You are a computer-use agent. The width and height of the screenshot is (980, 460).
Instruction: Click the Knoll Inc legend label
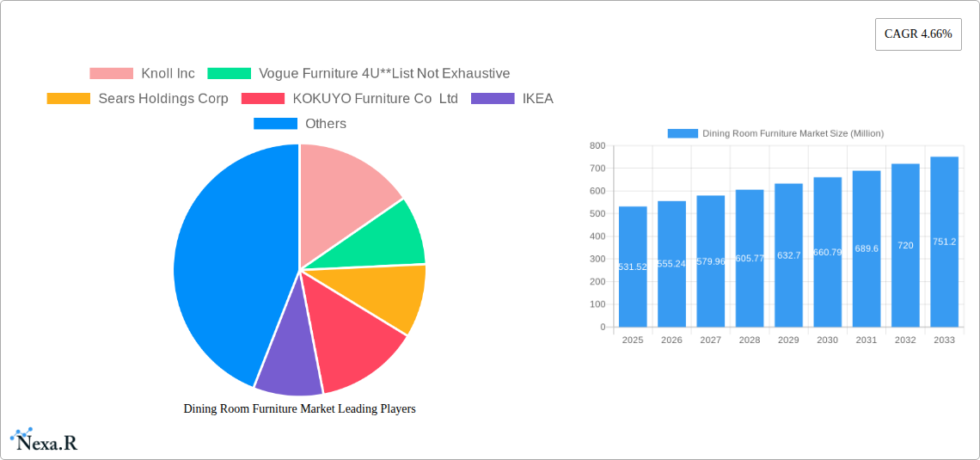(168, 74)
